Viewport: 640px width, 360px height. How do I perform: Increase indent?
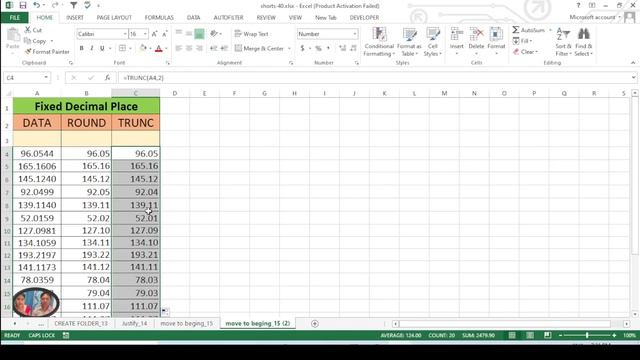(x=224, y=48)
